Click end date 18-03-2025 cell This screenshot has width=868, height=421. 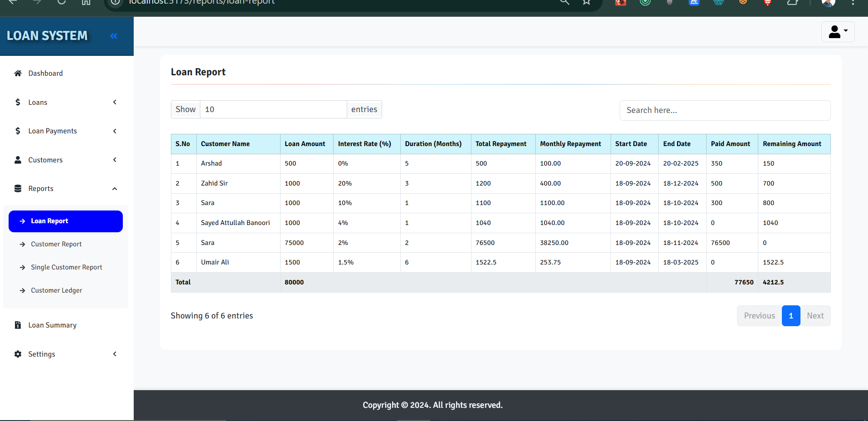tap(682, 262)
